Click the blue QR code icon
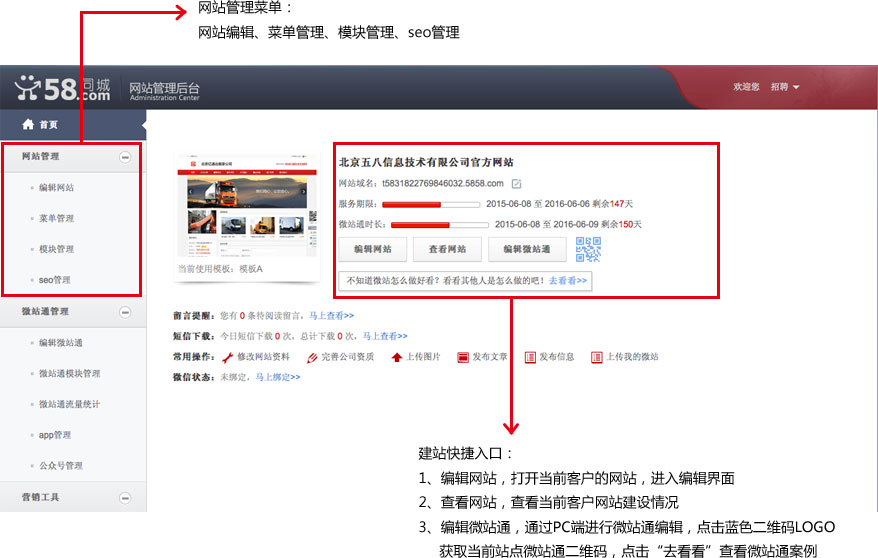Viewport: 878px width, 558px height. click(589, 249)
